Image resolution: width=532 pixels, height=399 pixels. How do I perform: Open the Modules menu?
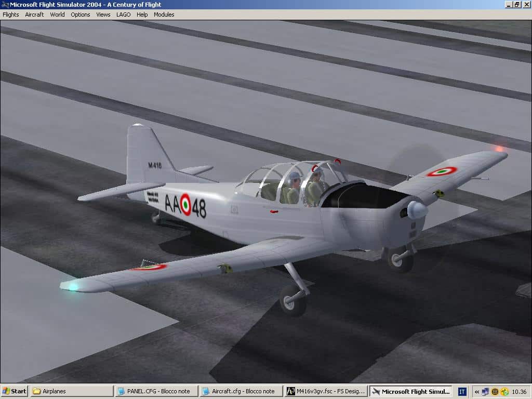coord(164,15)
